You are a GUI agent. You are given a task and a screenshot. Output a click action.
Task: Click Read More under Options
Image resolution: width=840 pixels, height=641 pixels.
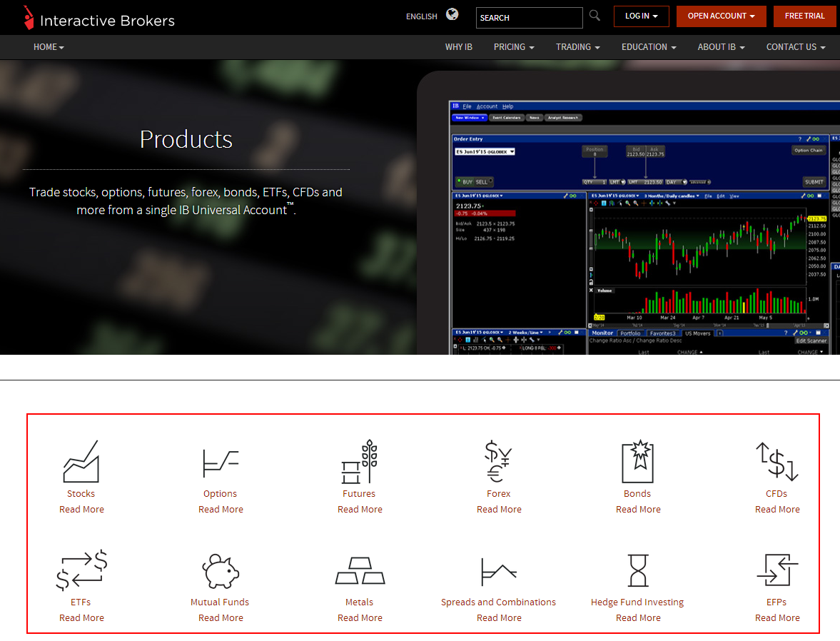click(221, 509)
